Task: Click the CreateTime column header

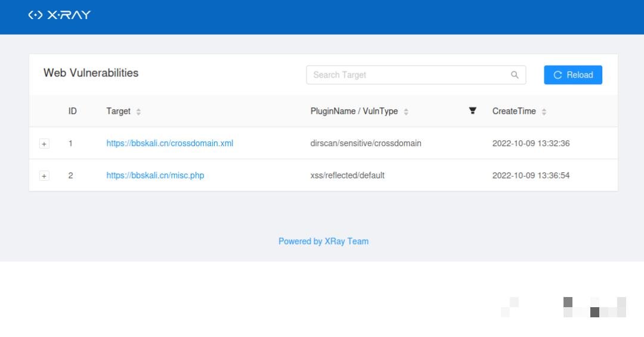Action: point(514,111)
